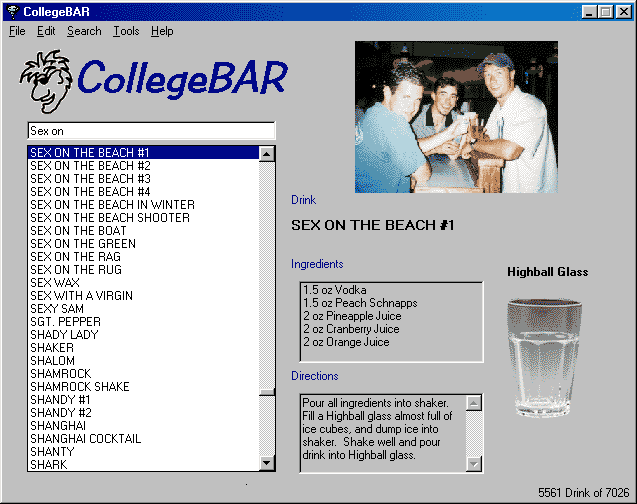Screen dimensions: 637x504
Task: Select SEX ON THE RAG
Action: click(x=143, y=257)
